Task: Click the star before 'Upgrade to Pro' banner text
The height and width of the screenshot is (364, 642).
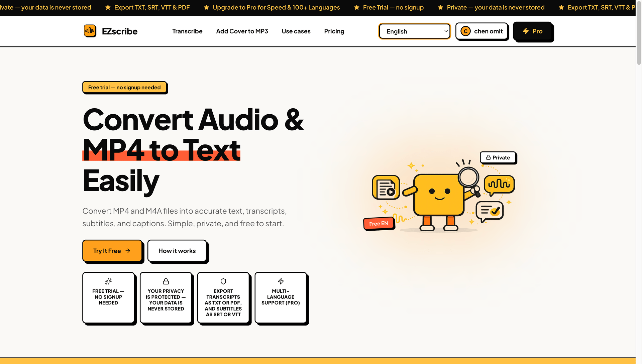Action: point(207,7)
